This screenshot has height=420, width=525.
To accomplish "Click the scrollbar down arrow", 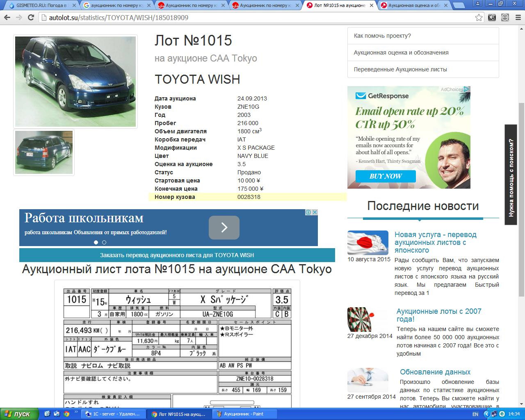I will (x=521, y=404).
